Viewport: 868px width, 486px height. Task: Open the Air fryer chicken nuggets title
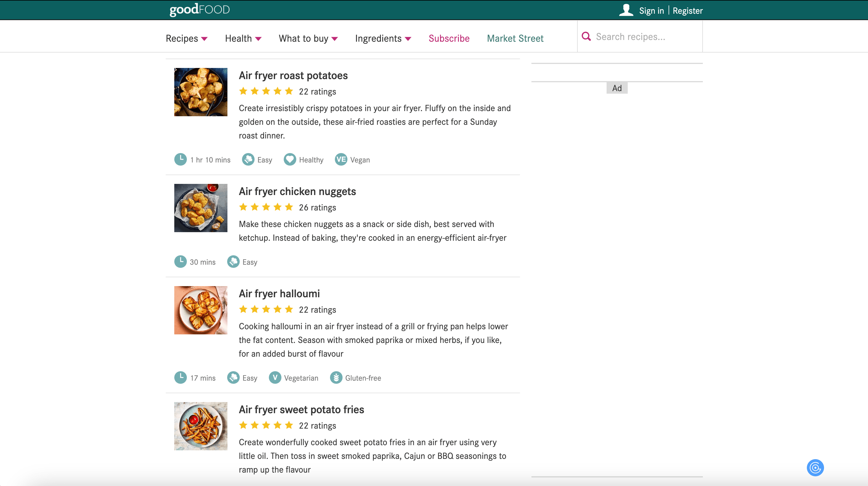click(x=297, y=191)
